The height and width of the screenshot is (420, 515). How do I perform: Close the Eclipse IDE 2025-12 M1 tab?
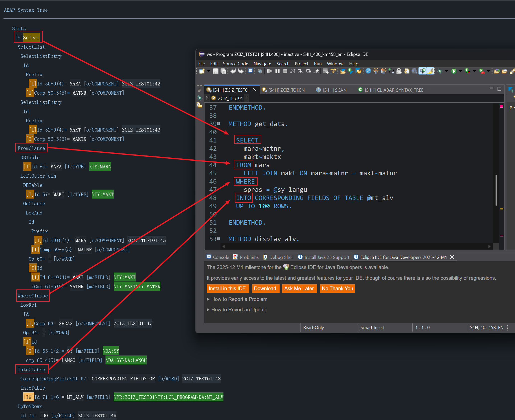pyautogui.click(x=452, y=257)
